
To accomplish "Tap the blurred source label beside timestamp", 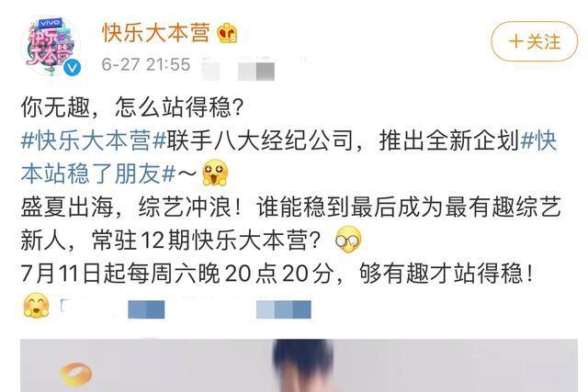I will (238, 69).
